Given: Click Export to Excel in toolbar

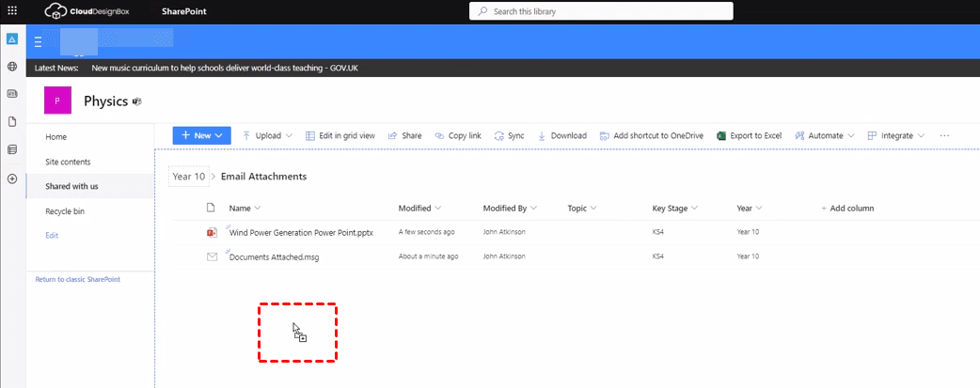Looking at the screenshot, I should 750,135.
